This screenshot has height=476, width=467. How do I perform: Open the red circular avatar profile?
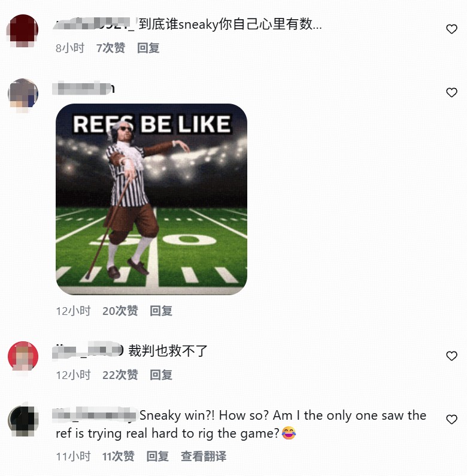[23, 356]
